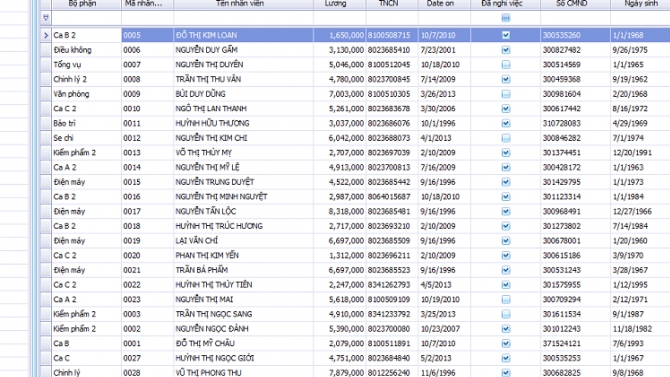Click Date on cell 10/19/2010
The image size is (670, 377).
pyautogui.click(x=444, y=300)
